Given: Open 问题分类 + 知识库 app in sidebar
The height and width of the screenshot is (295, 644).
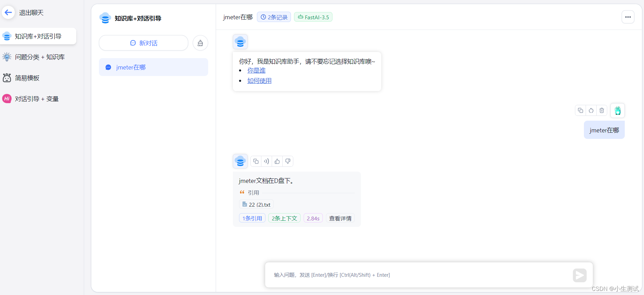Looking at the screenshot, I should [x=38, y=57].
